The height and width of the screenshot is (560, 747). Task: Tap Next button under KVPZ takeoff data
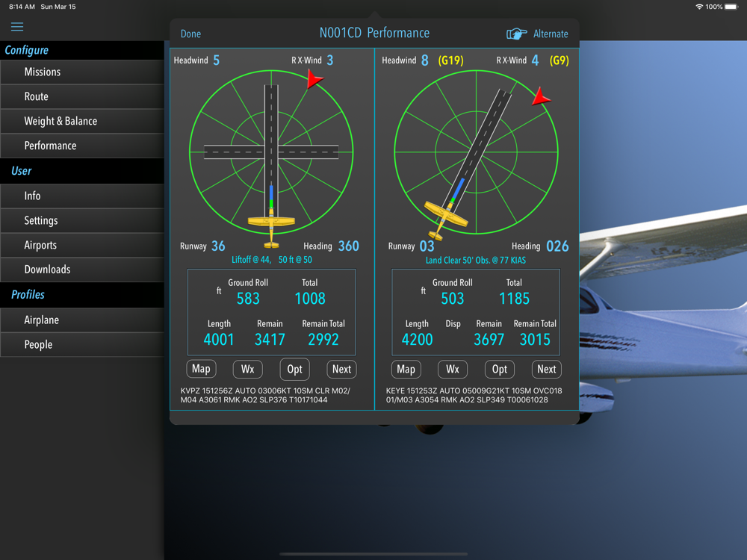point(341,369)
